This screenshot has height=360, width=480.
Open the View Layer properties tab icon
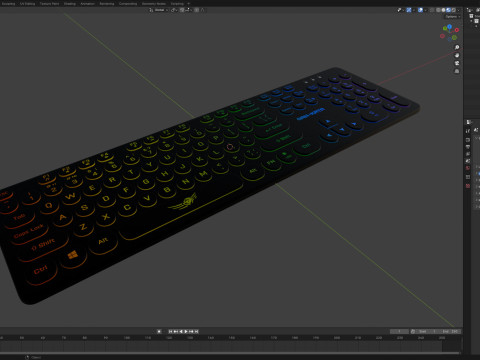(x=468, y=154)
